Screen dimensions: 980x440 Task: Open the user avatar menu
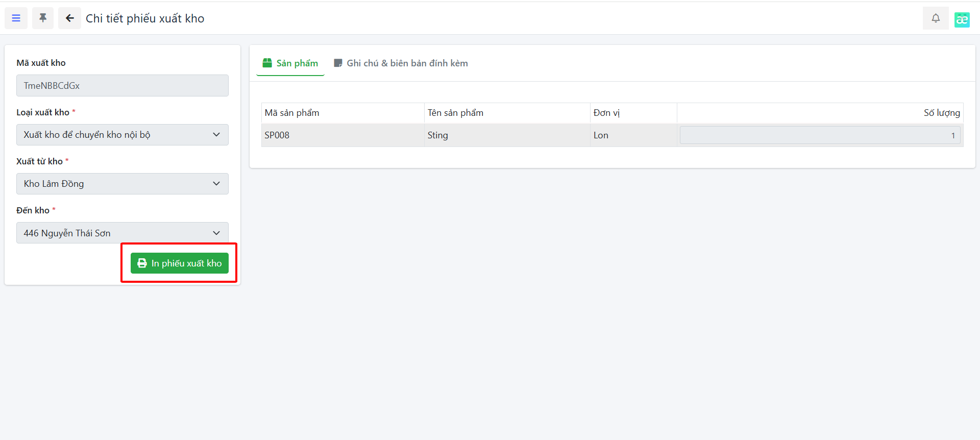coord(962,19)
